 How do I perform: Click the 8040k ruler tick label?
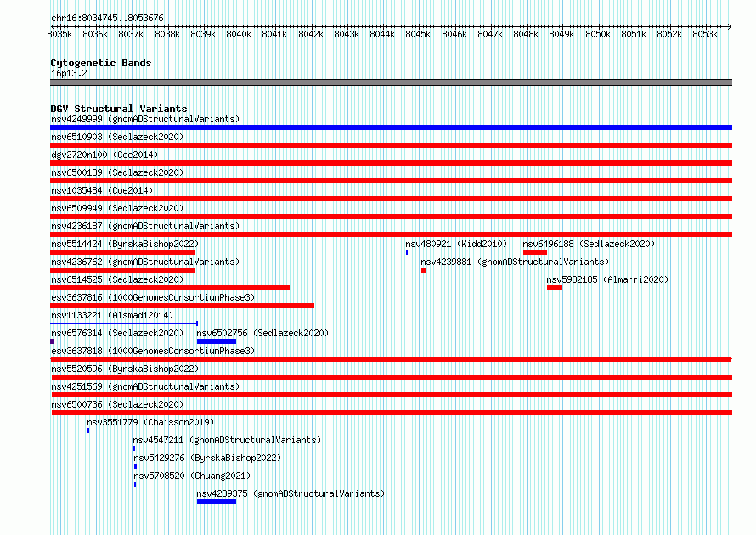(239, 34)
